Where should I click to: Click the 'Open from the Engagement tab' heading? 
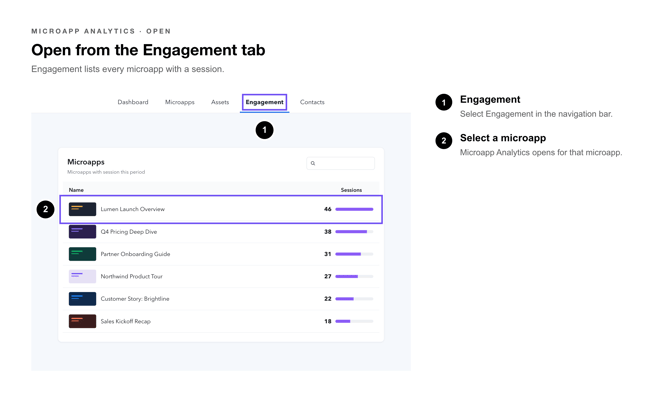coord(148,50)
